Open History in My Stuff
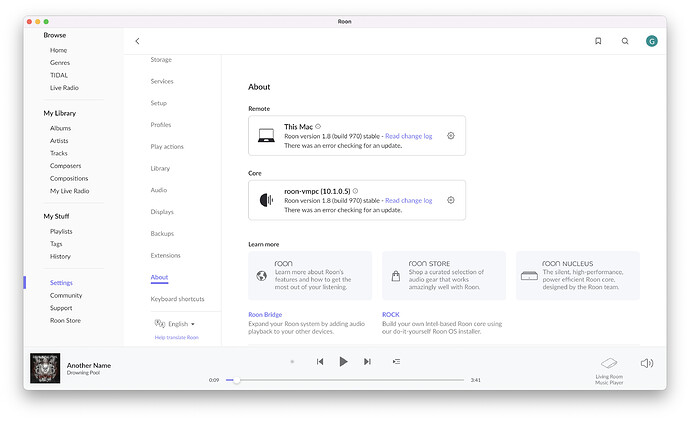The height and width of the screenshot is (421, 690). point(60,256)
